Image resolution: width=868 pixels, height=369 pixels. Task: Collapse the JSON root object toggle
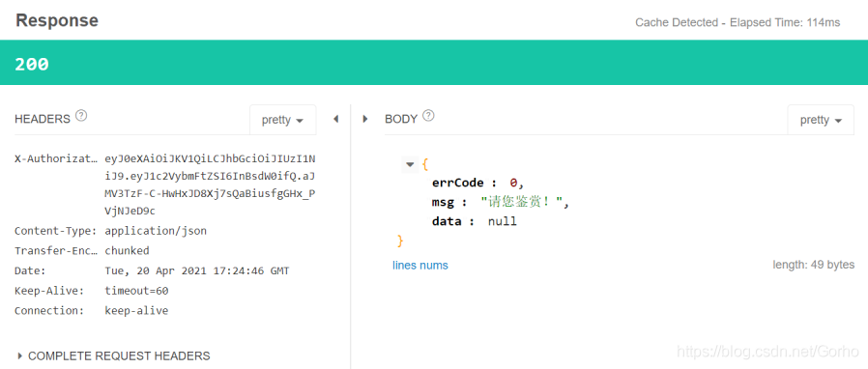pos(410,164)
